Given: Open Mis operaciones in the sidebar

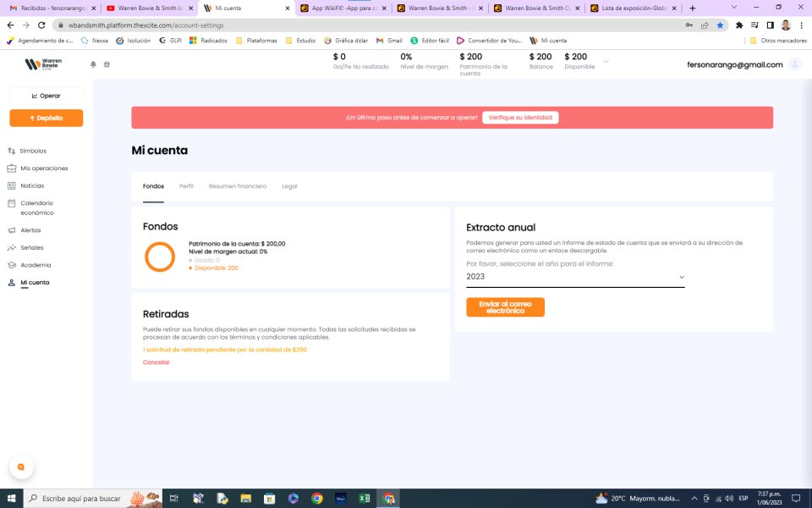Looking at the screenshot, I should pos(44,168).
